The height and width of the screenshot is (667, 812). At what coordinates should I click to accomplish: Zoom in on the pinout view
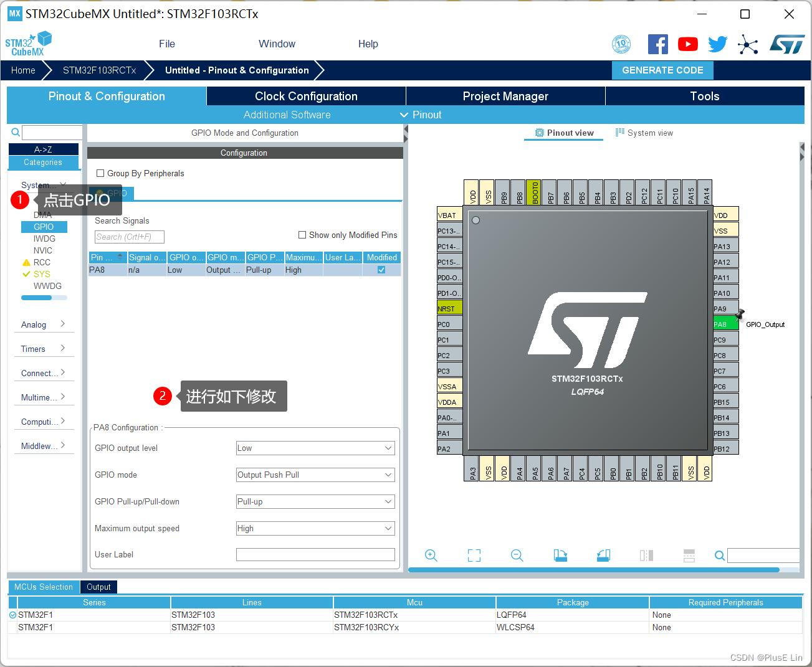point(431,556)
